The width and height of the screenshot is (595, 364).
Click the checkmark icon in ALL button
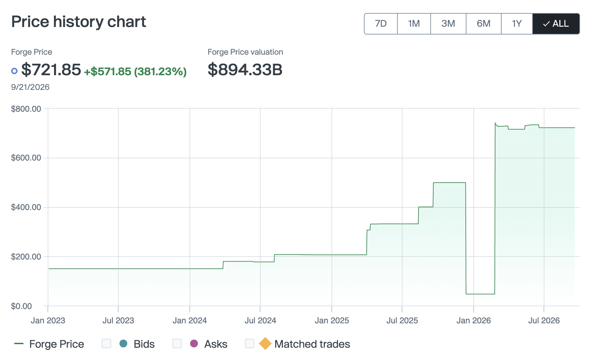[x=546, y=24]
